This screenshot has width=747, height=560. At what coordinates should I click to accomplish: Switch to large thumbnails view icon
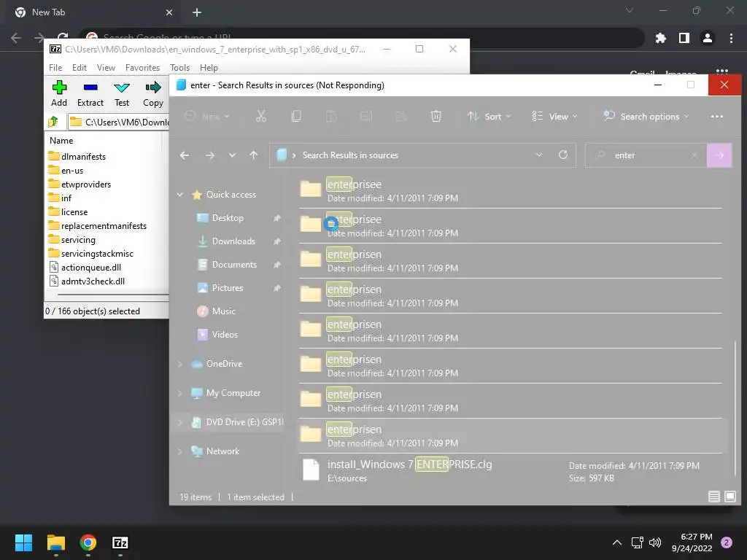pos(729,497)
